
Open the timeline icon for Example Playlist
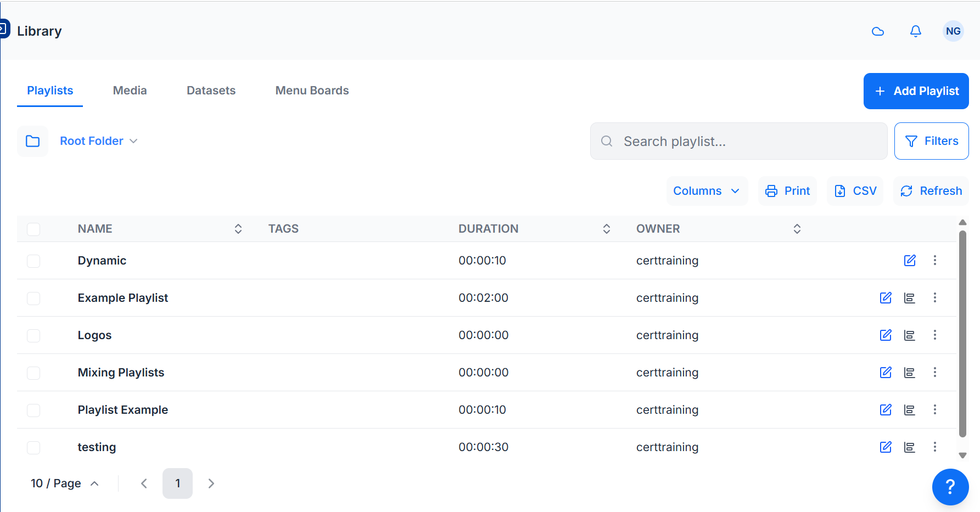[x=910, y=297]
